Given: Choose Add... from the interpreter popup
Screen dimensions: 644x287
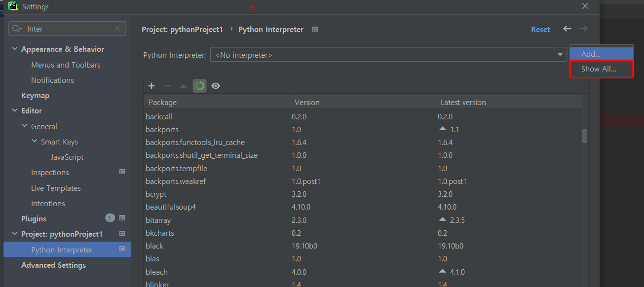Looking at the screenshot, I should (x=601, y=54).
